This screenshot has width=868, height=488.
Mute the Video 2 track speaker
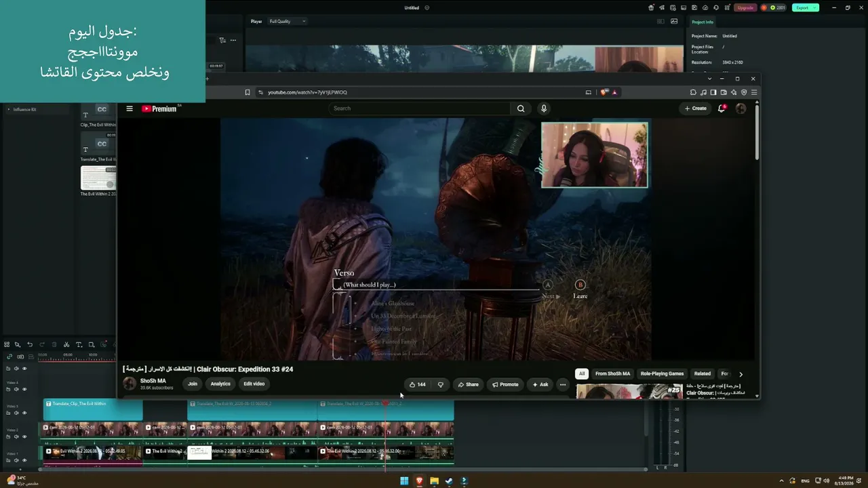[16, 436]
